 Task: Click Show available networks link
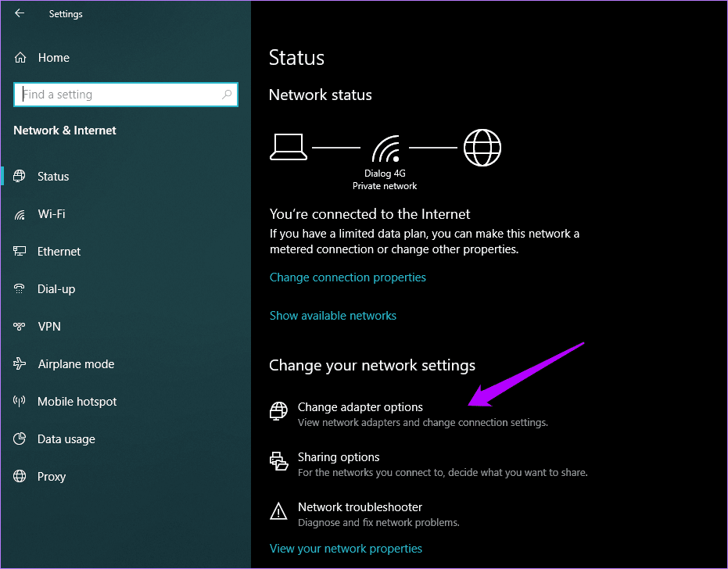coord(333,316)
